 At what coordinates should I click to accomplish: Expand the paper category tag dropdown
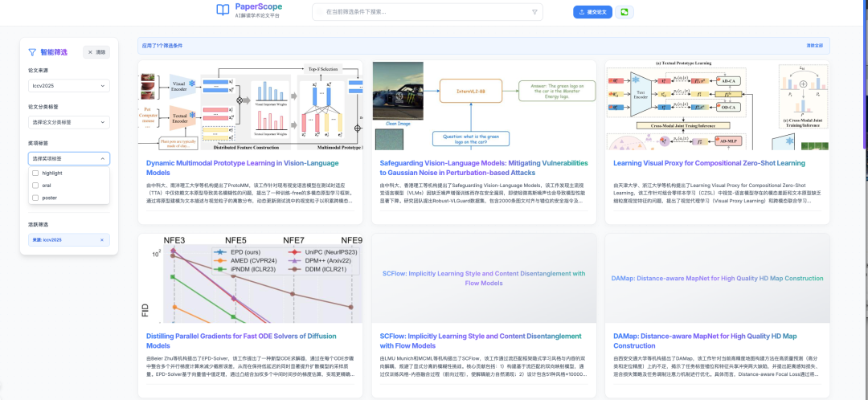click(x=69, y=122)
